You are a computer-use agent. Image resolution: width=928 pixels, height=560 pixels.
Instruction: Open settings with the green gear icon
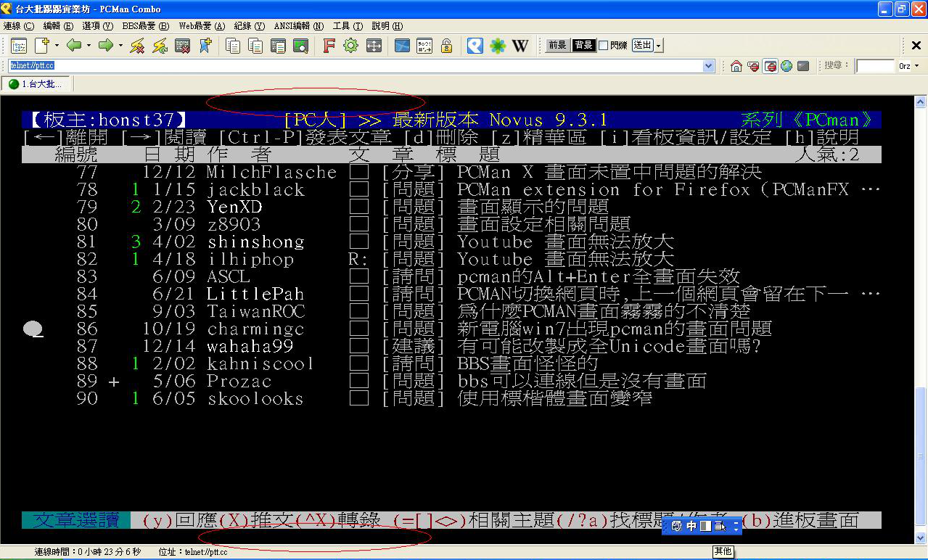pyautogui.click(x=351, y=46)
